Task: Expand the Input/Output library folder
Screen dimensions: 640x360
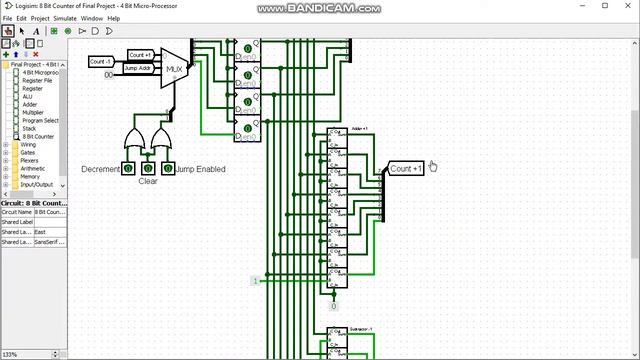Action: click(6, 184)
